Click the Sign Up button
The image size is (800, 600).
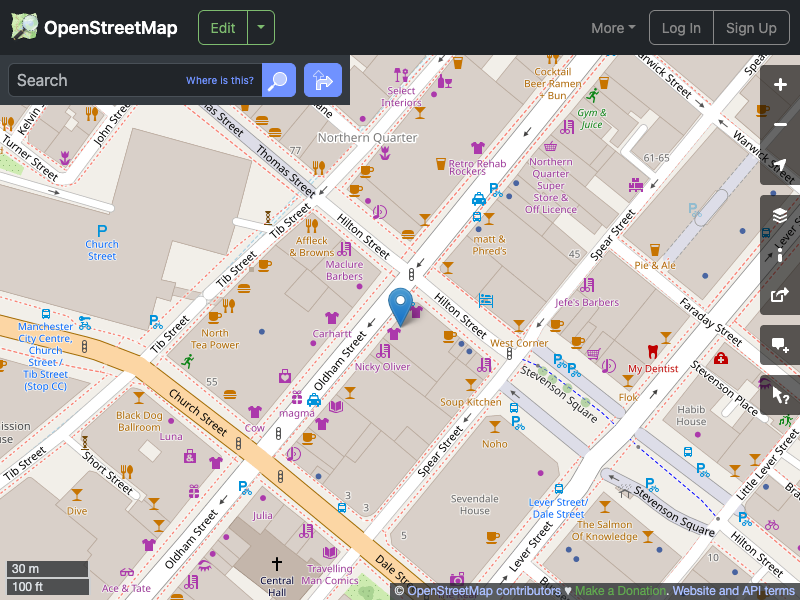pos(751,28)
